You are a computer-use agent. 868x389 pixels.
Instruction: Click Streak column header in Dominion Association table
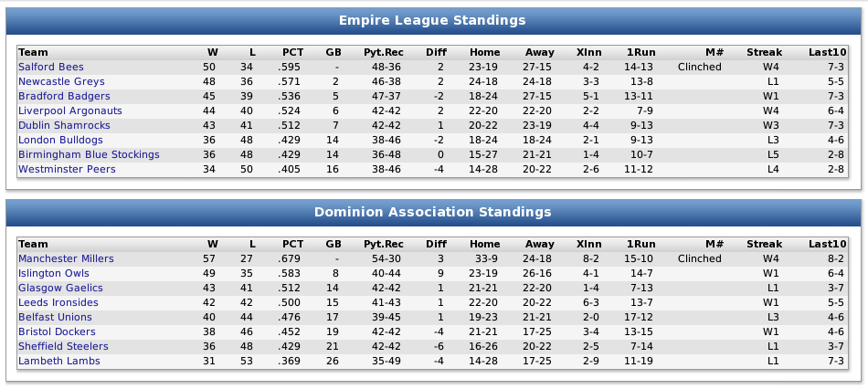pos(764,245)
